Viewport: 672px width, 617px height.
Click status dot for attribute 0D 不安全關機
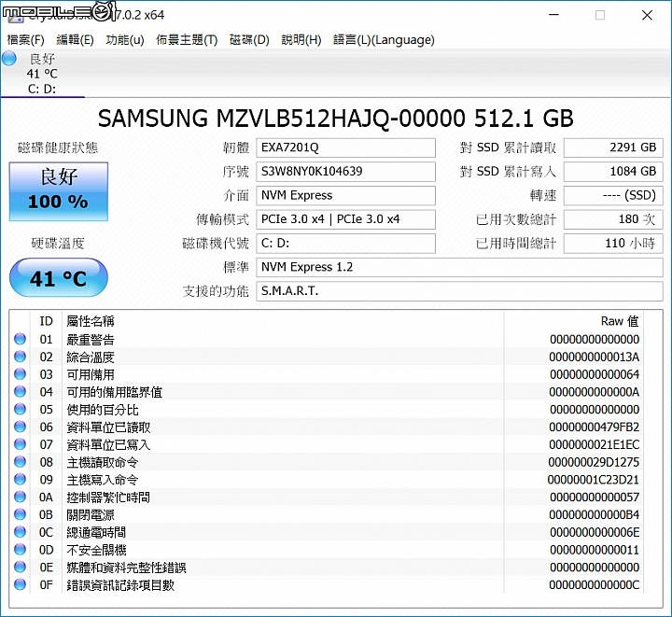click(20, 550)
